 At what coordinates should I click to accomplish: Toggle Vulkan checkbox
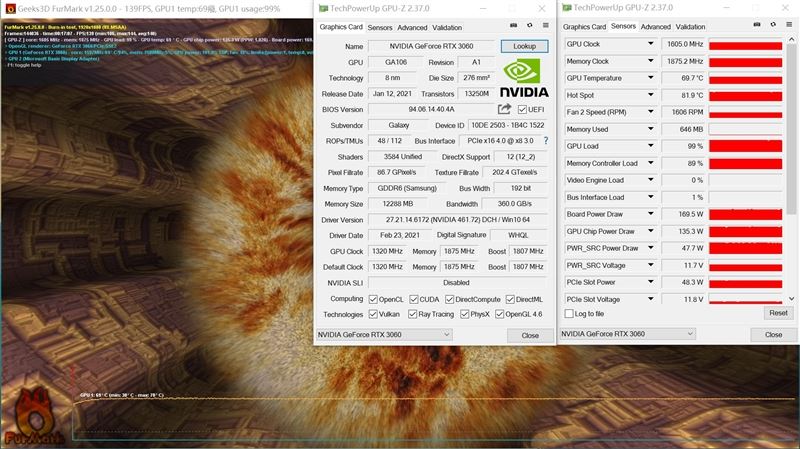coord(373,314)
